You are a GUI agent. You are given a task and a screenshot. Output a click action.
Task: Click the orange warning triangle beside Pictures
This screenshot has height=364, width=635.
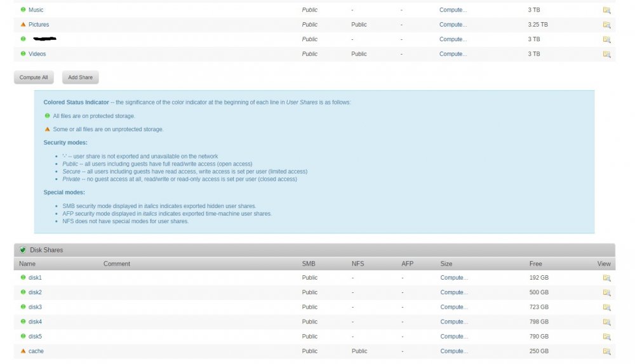click(x=23, y=24)
